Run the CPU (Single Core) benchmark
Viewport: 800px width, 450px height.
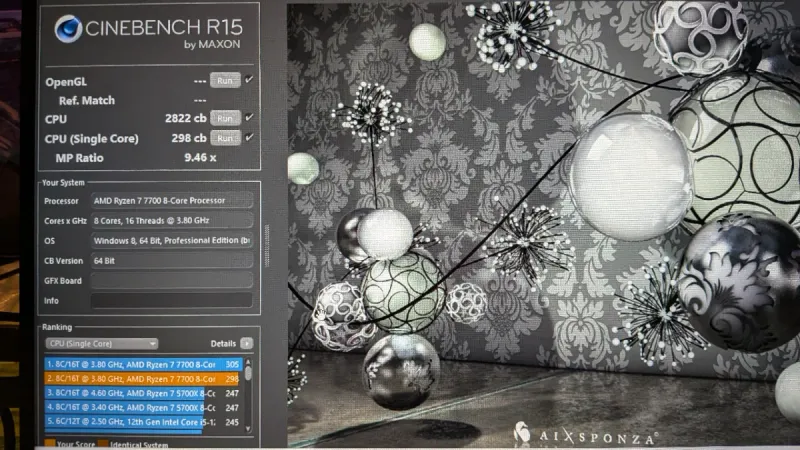pos(225,138)
